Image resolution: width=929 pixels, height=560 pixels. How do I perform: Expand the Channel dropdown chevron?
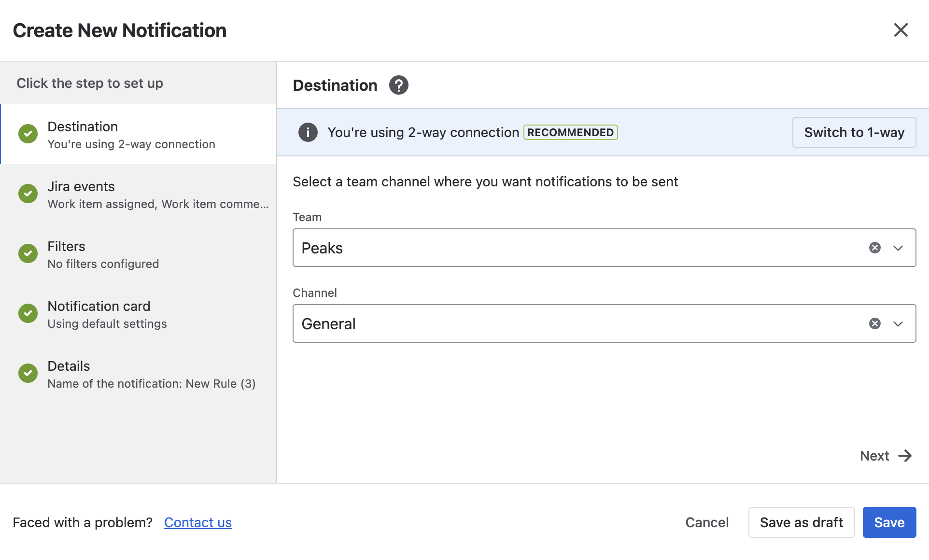tap(898, 323)
